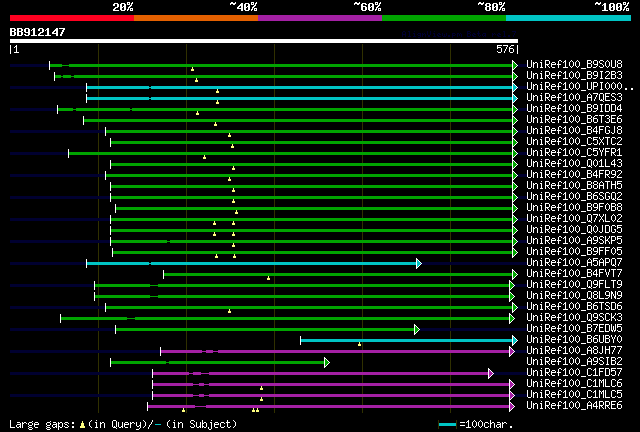This screenshot has width=640, height=432.
Task: Select the UniRef100_A9SKP5 label
Action: coord(574,241)
